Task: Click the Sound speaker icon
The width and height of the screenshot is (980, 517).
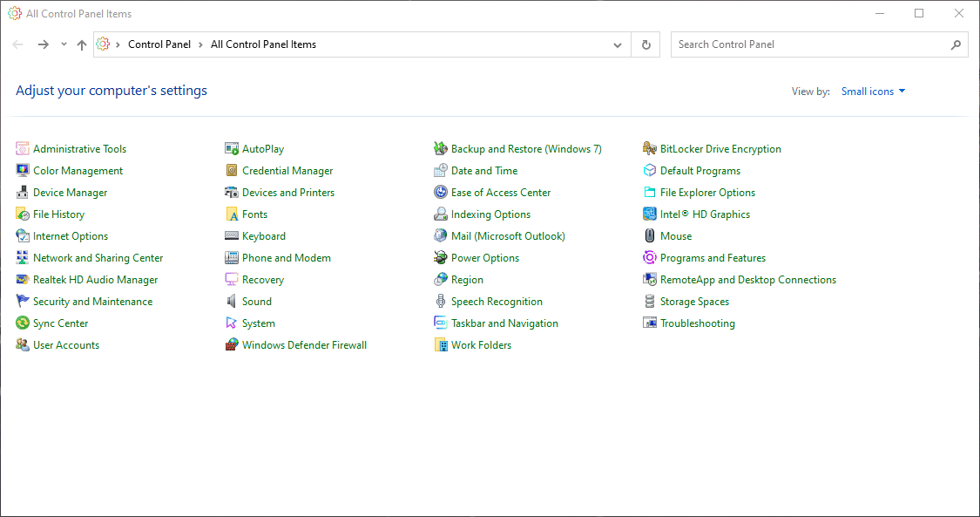Action: [x=232, y=302]
